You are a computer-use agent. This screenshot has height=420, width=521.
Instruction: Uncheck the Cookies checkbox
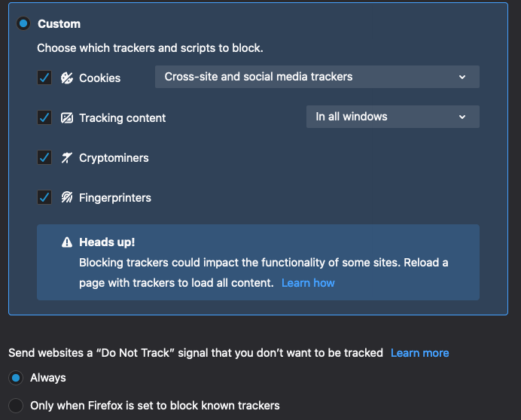pos(44,78)
